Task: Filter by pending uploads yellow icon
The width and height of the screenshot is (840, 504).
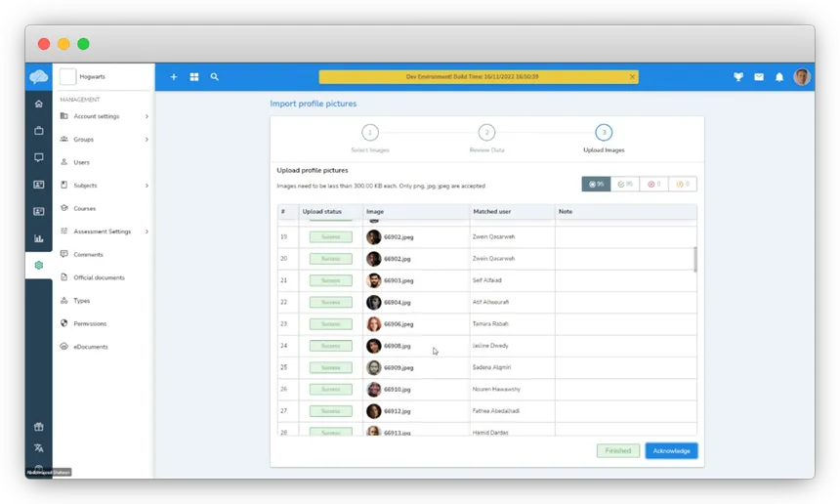Action: [x=683, y=185]
